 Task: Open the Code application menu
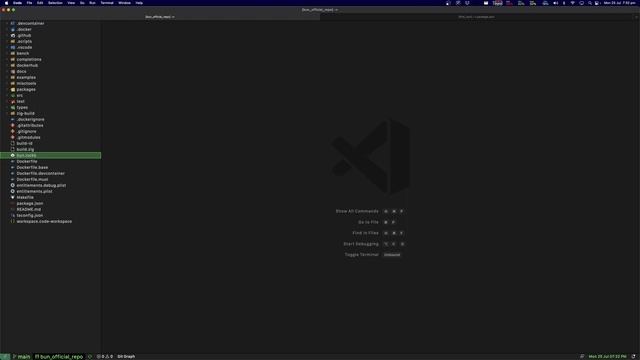click(x=18, y=3)
